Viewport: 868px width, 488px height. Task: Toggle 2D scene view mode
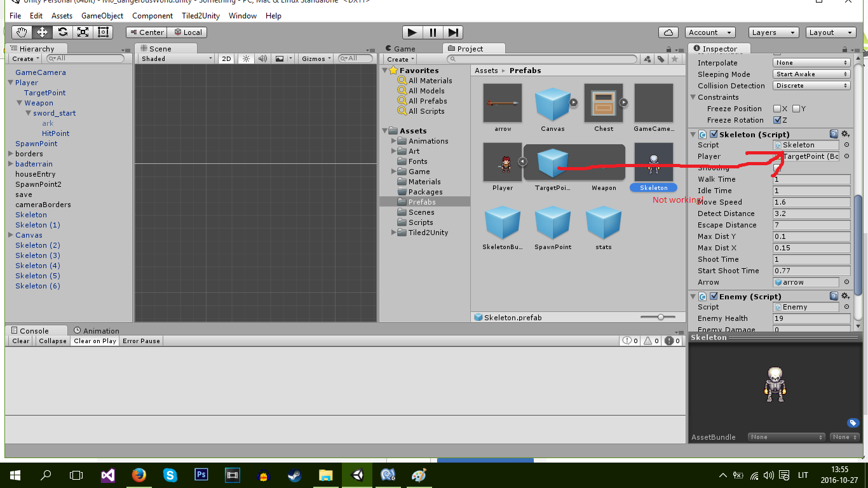(226, 58)
